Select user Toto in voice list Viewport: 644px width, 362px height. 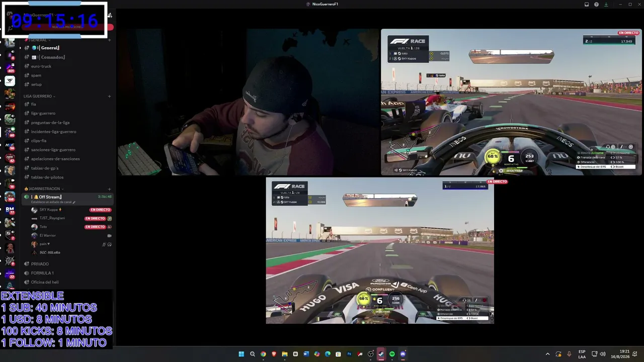coord(39,227)
